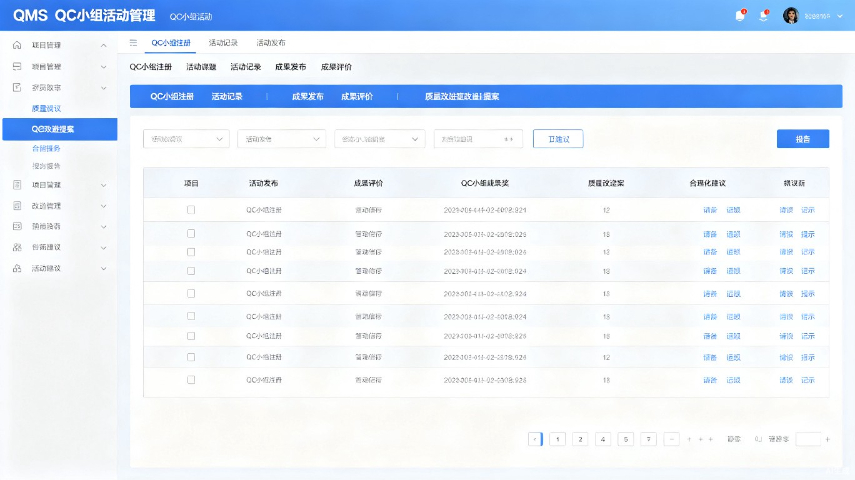Tick the checkbox in the fourth table row
Screen dimensions: 855x480
click(x=191, y=271)
